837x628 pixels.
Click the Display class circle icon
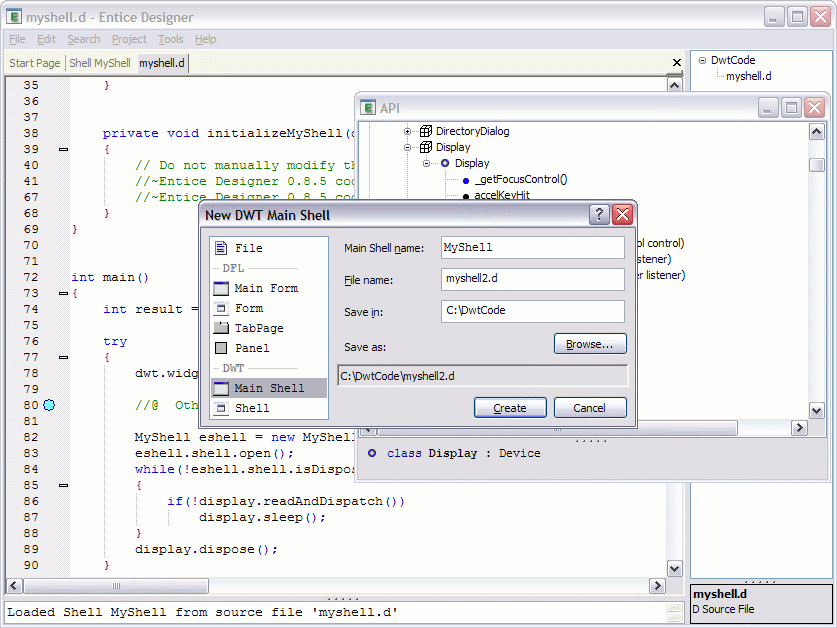445,163
